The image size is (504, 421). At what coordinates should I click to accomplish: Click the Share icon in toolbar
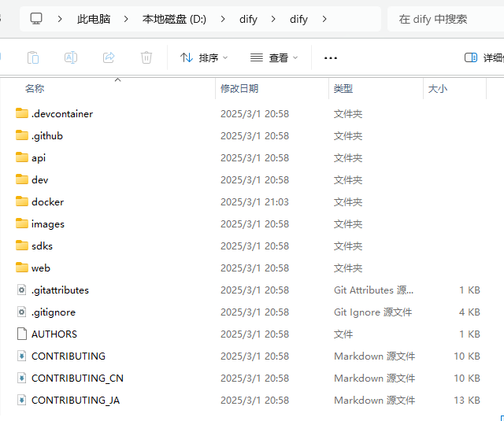(109, 57)
